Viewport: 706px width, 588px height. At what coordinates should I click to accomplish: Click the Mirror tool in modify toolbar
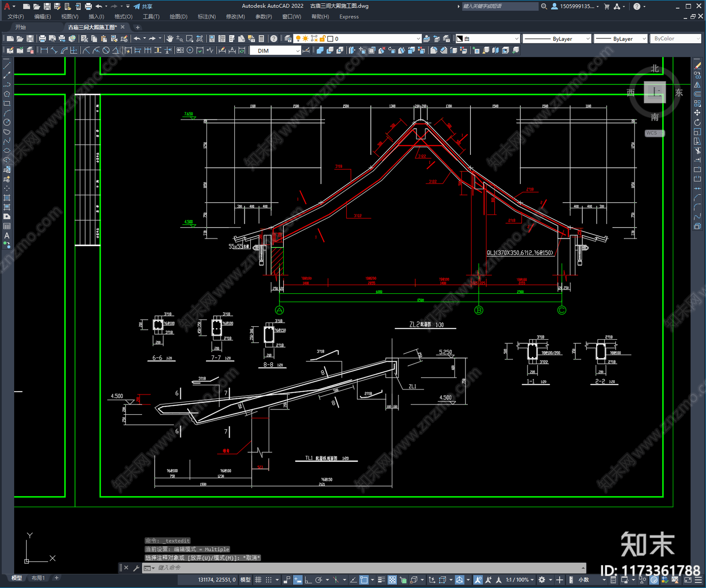tap(697, 85)
